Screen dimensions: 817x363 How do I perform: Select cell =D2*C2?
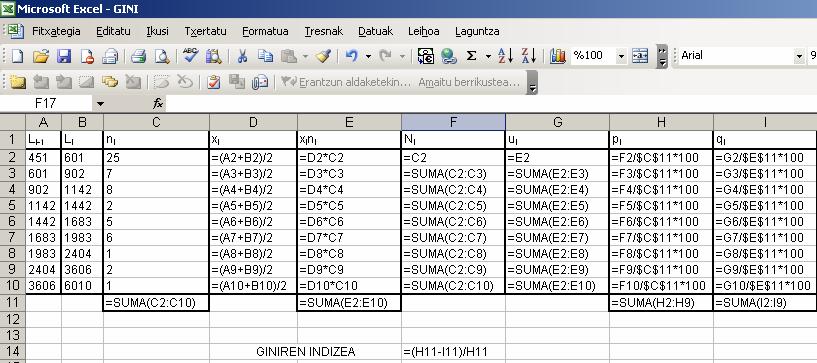[349, 157]
